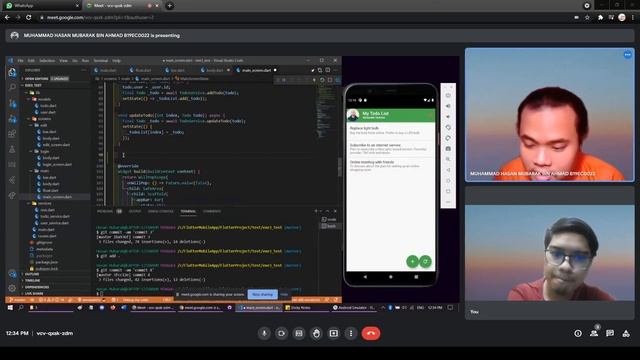640x360 pixels.
Task: Open a new browser tab
Action: click(x=169, y=6)
